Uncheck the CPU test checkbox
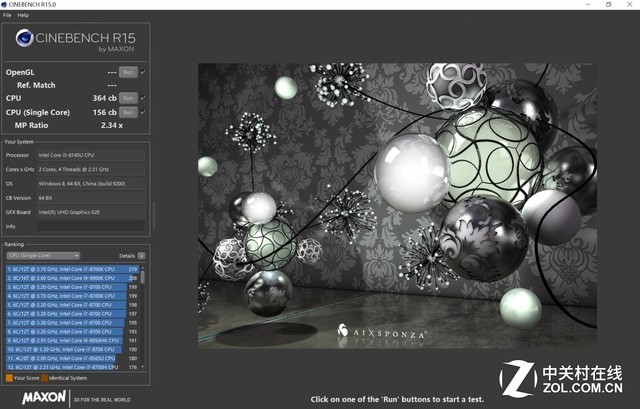 pos(142,98)
